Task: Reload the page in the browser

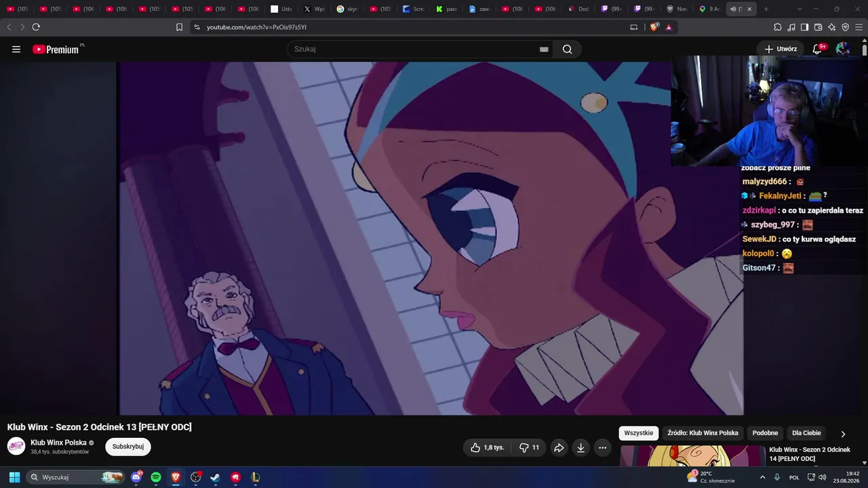Action: [x=36, y=27]
